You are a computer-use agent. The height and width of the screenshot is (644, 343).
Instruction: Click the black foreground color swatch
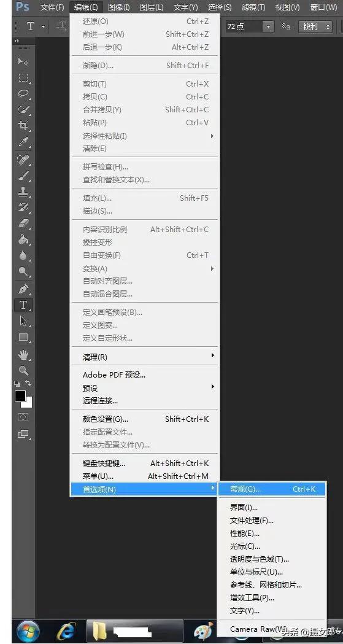20,396
